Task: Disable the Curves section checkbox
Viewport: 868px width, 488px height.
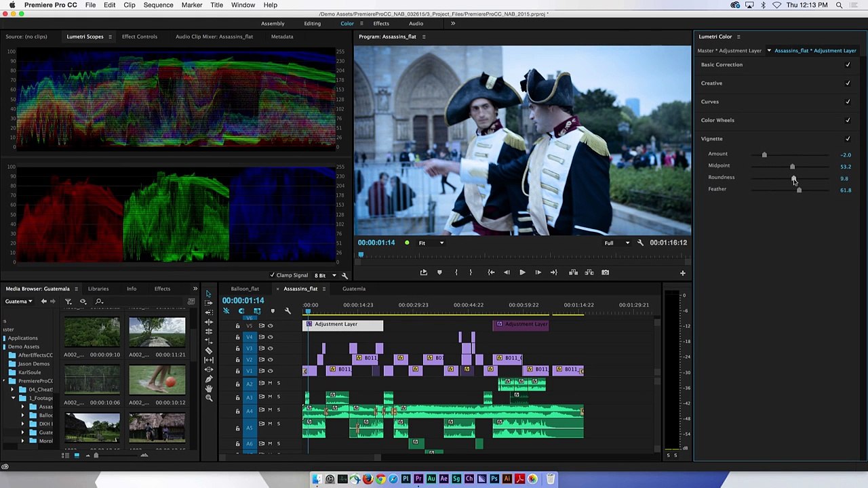Action: (x=848, y=102)
